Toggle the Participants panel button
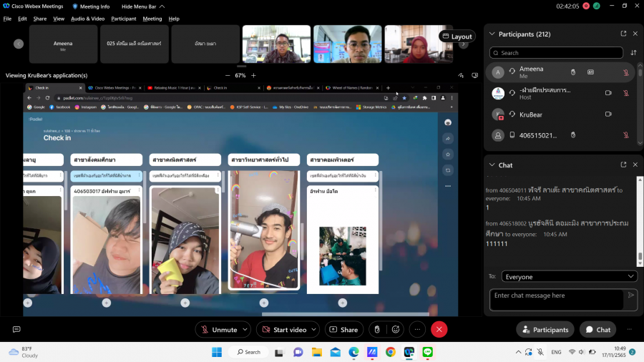 [545, 330]
